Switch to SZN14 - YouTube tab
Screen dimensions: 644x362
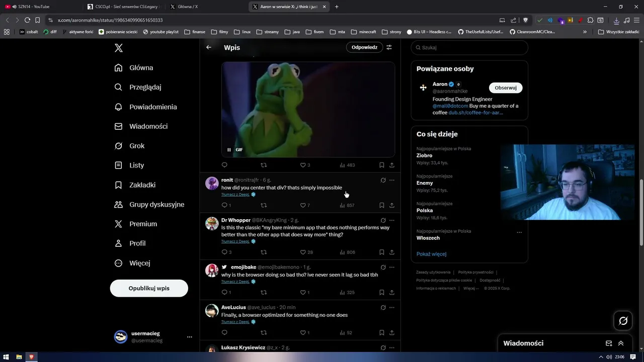pos(41,7)
